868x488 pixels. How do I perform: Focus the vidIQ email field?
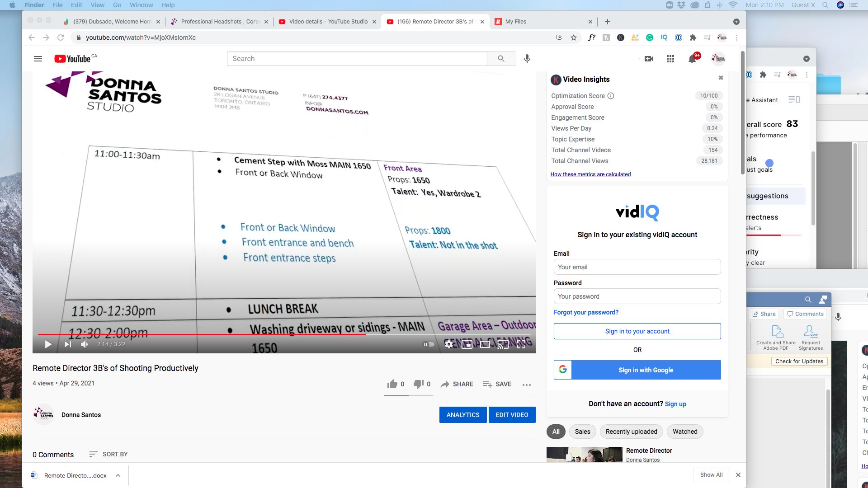637,267
